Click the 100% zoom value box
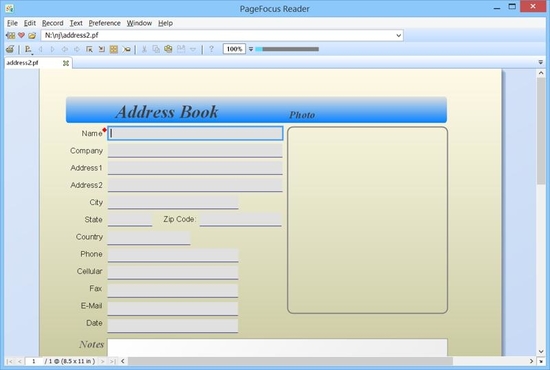Viewport: 550px width, 370px height. [x=234, y=49]
